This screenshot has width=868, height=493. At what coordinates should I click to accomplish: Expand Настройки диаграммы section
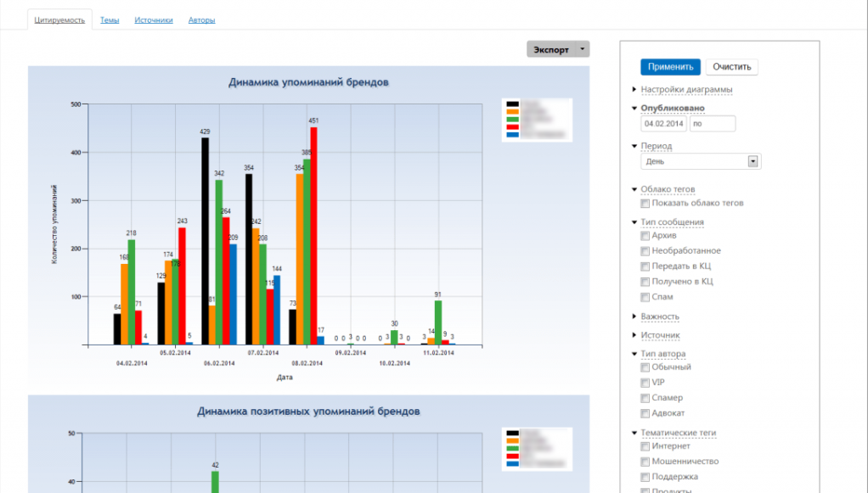(x=686, y=90)
